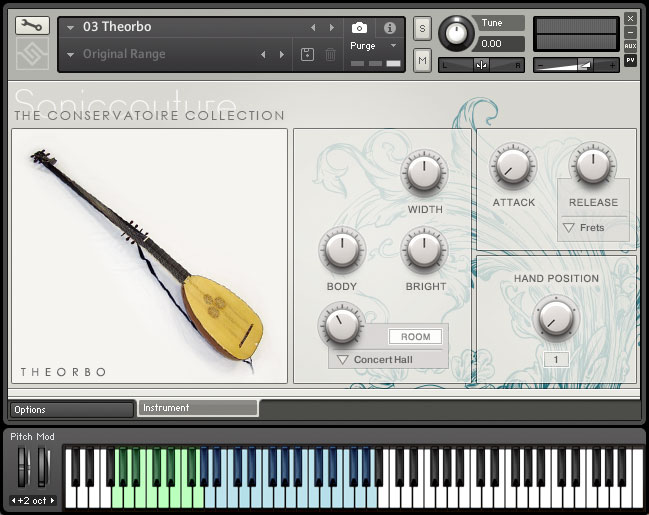Click the RELEASE knob

pos(593,166)
